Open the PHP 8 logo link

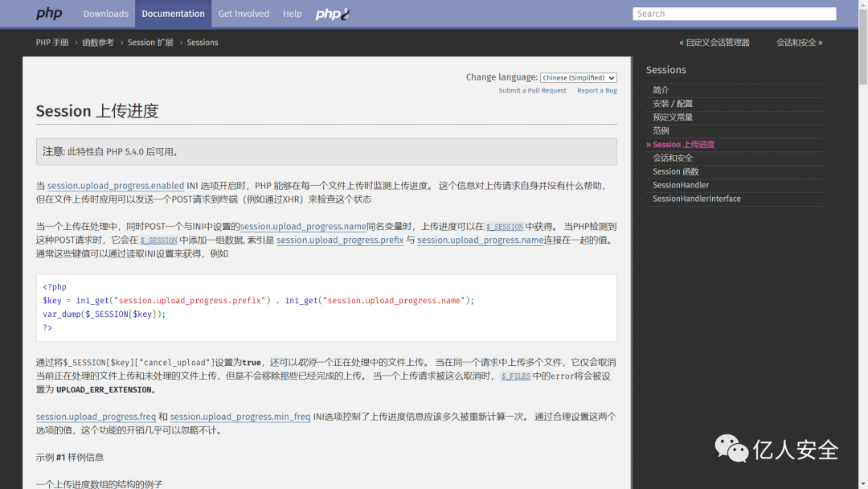click(x=332, y=14)
